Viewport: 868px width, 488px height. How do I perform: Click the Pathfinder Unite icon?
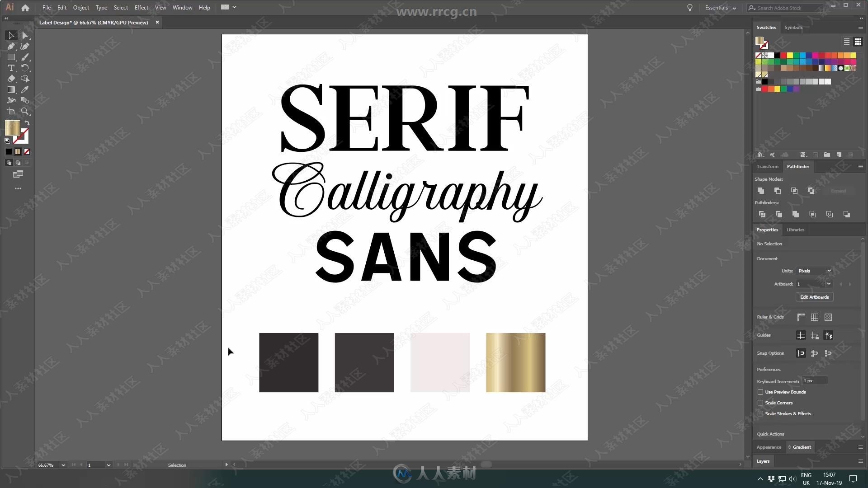point(761,191)
